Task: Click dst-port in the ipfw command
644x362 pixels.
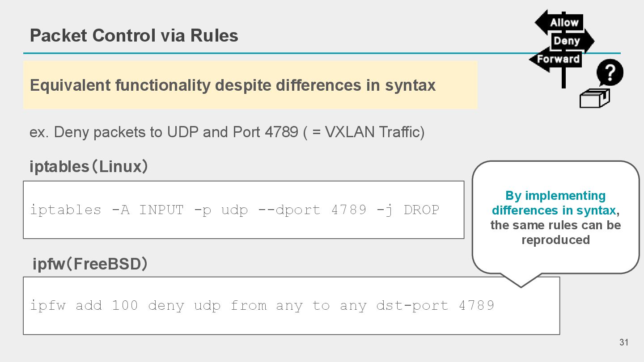Action: [412, 305]
